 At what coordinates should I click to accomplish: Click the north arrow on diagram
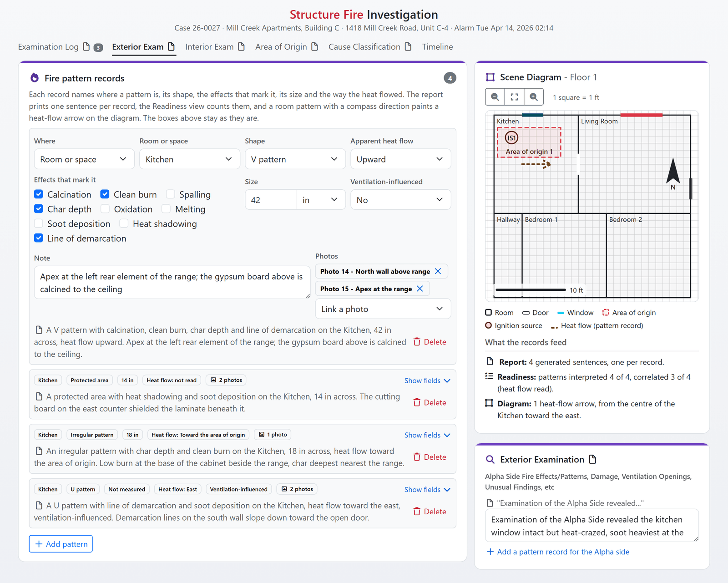[673, 173]
